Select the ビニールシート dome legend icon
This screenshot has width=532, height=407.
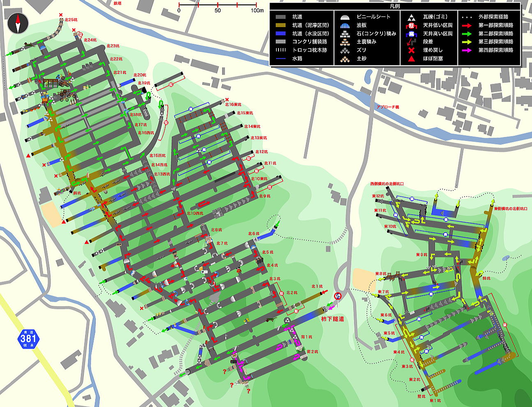(x=345, y=17)
